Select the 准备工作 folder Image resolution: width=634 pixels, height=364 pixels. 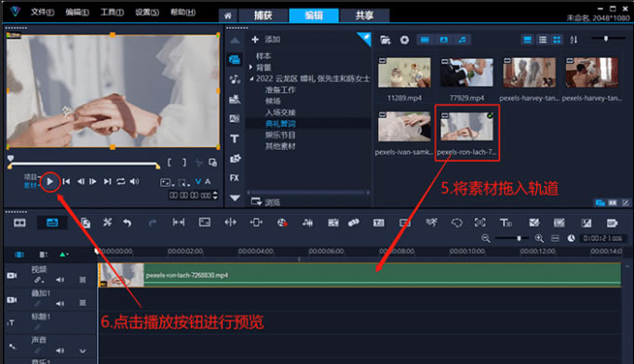point(280,89)
